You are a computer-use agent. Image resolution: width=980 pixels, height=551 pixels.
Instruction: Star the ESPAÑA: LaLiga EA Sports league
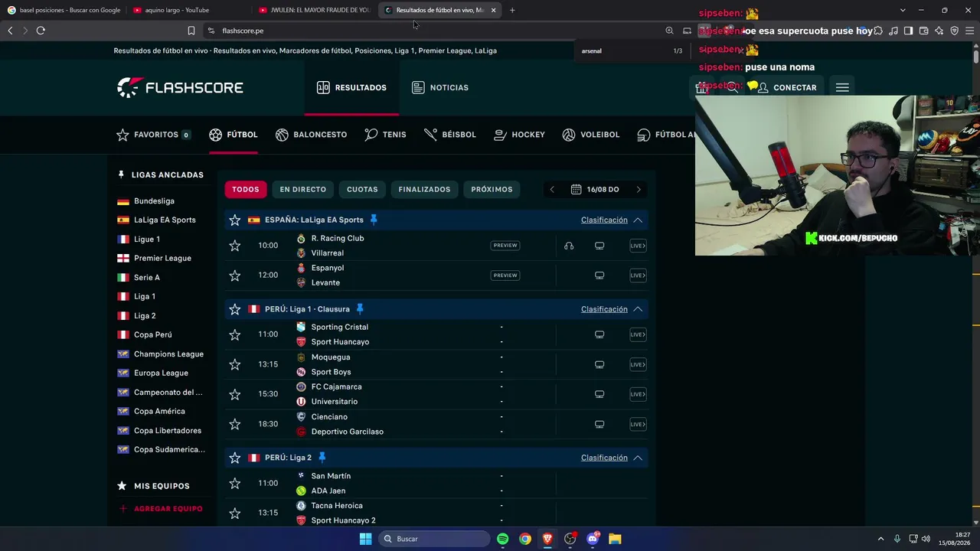click(x=235, y=220)
